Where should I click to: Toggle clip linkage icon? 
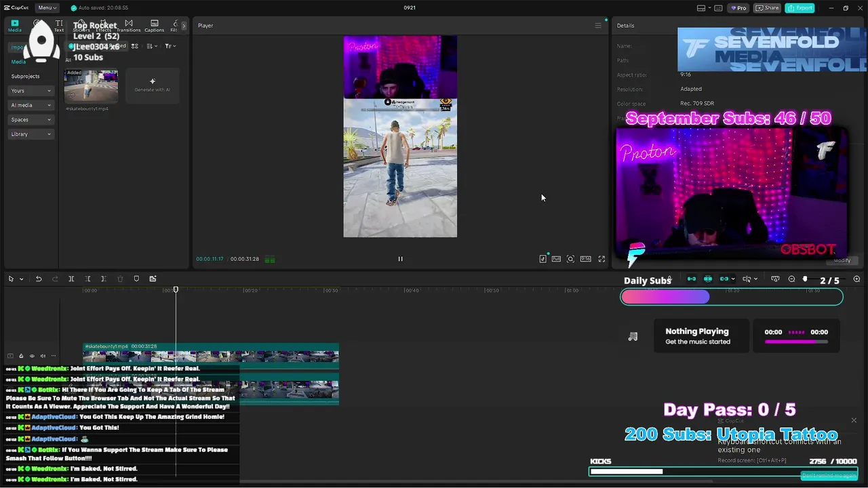[724, 279]
